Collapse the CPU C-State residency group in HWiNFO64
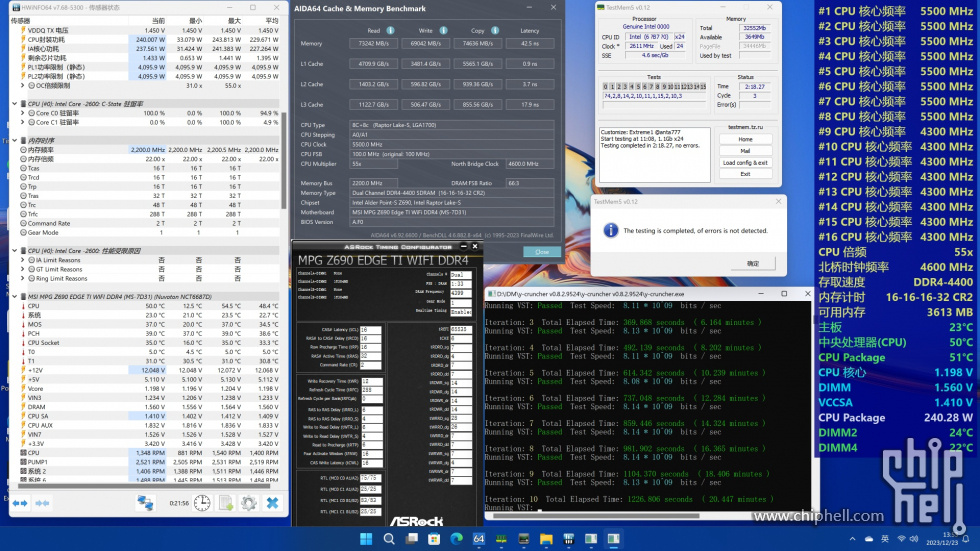The height and width of the screenshot is (551, 980). coord(14,104)
